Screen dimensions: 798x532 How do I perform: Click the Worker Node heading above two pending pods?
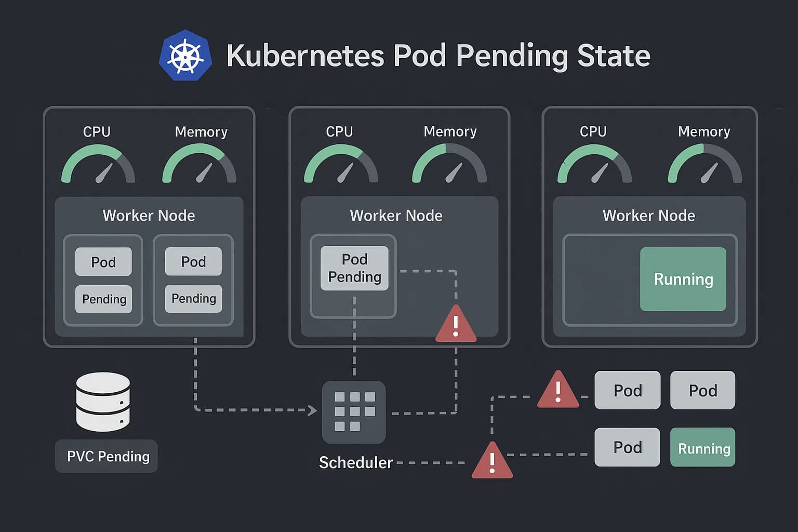149,216
